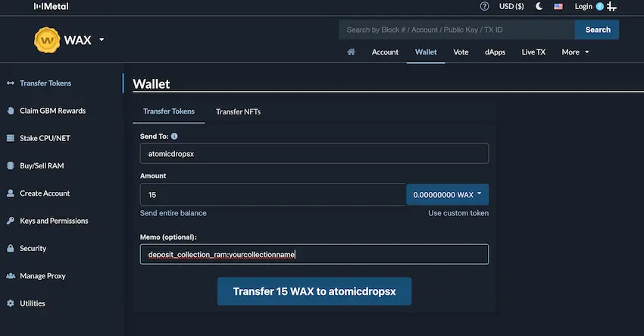Click the WAX gold coin logo
The height and width of the screenshot is (336, 644).
tap(47, 40)
